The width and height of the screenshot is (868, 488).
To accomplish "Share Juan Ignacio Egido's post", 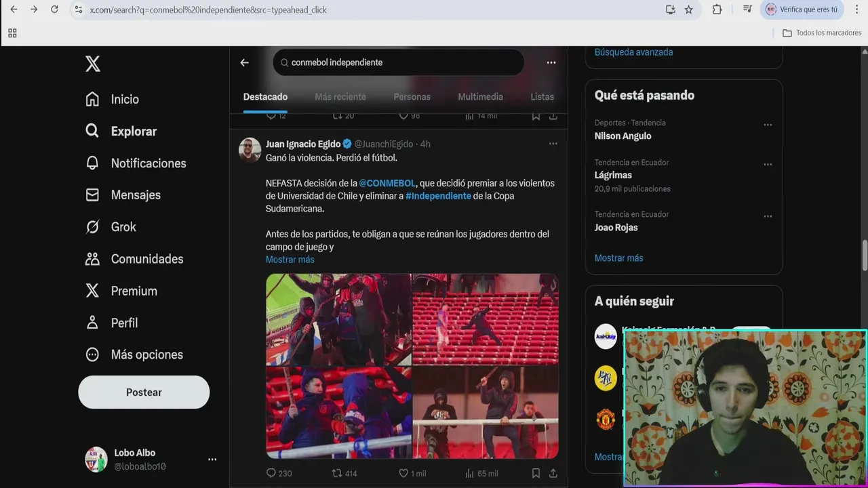I will point(553,473).
